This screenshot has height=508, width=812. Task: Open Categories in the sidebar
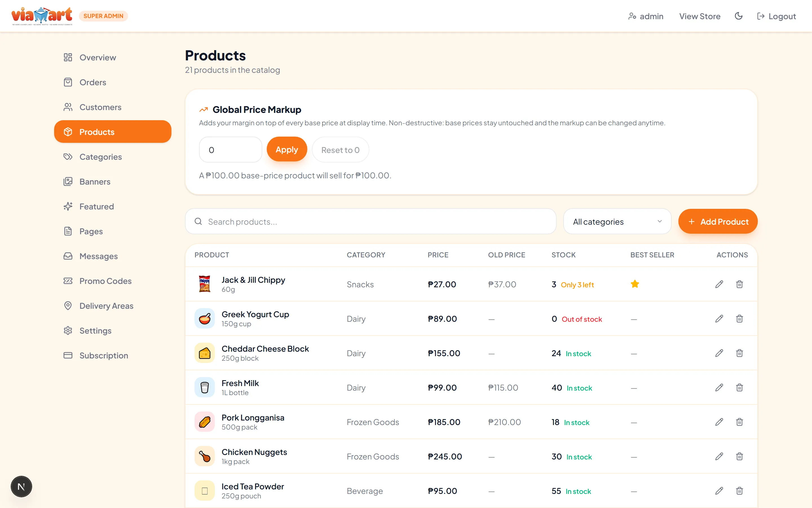(113, 157)
